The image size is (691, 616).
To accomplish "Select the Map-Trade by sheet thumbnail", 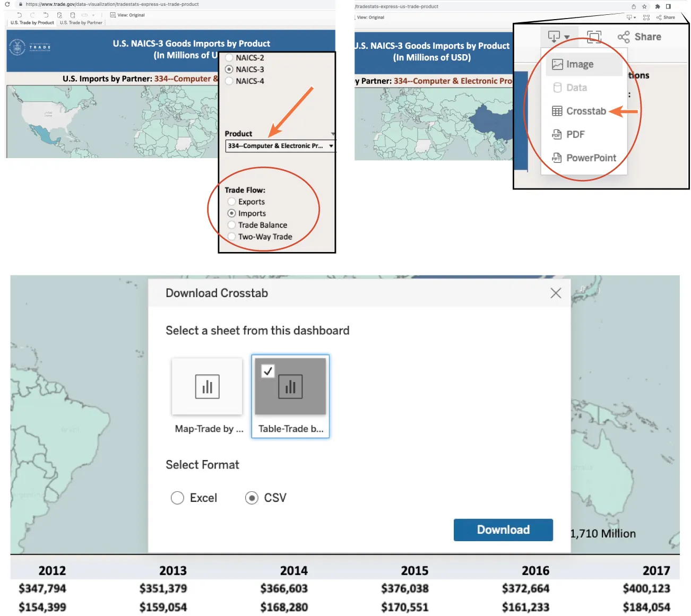I will pyautogui.click(x=207, y=386).
